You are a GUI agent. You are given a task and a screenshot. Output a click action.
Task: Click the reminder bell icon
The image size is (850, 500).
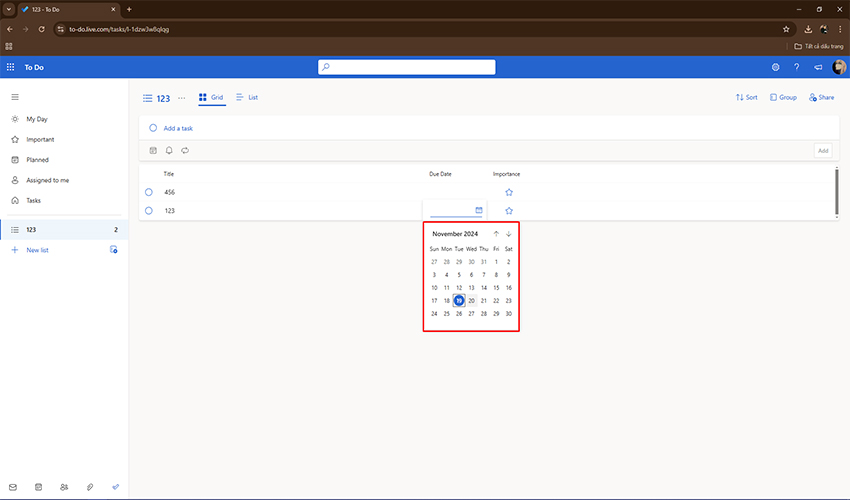[169, 150]
